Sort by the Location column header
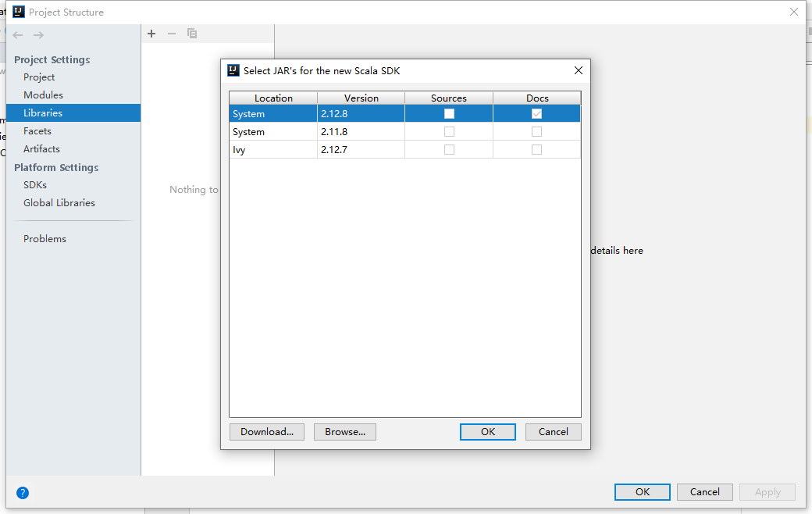The width and height of the screenshot is (812, 514). coord(273,98)
